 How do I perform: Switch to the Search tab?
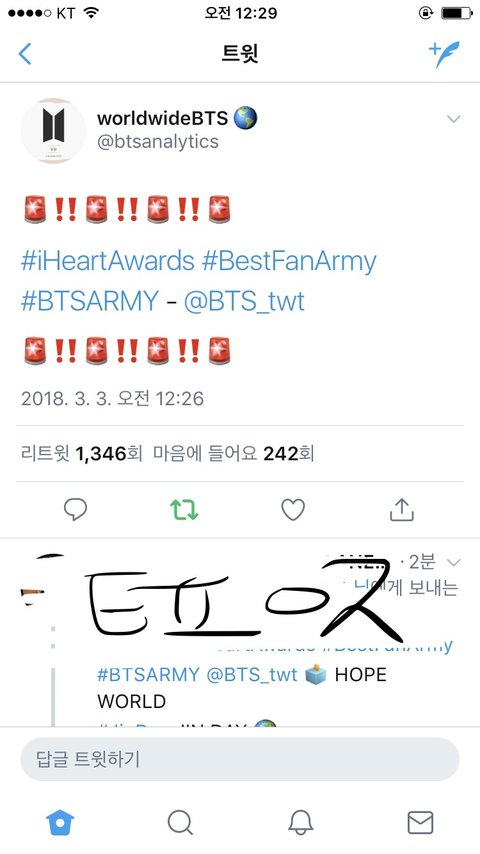180,822
